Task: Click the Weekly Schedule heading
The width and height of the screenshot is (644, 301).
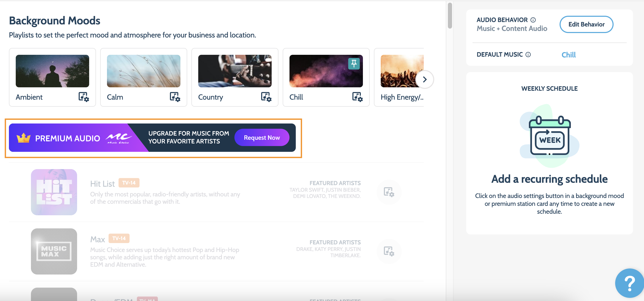Action: [x=550, y=89]
